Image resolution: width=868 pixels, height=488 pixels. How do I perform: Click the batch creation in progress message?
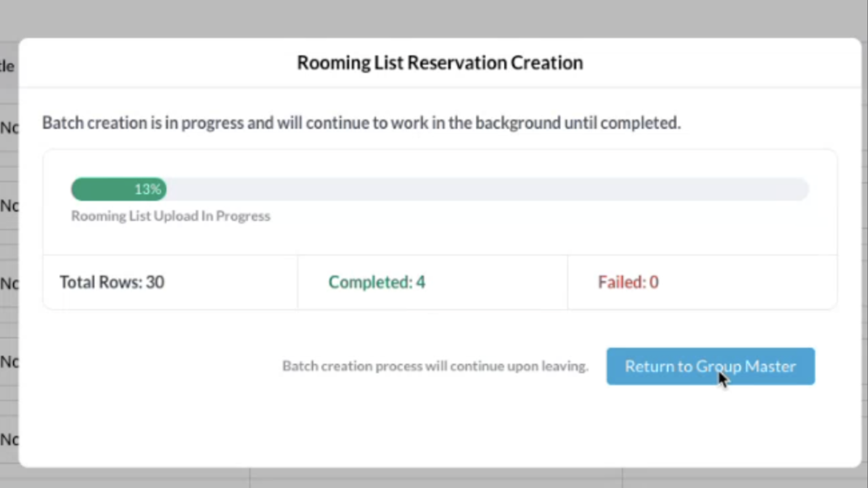pos(361,123)
